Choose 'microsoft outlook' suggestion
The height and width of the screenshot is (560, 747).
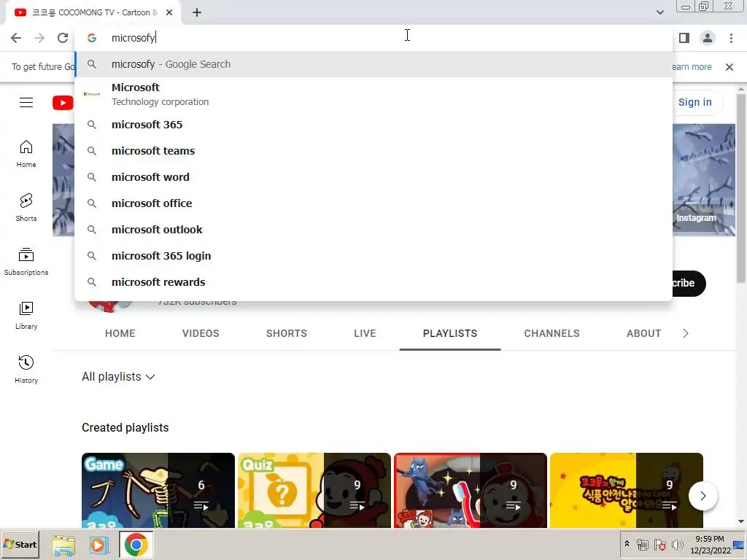tap(373, 230)
